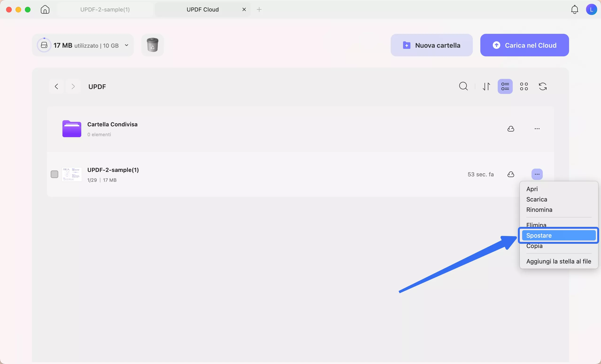Open three-dot menu for Cartella Condivisa
The image size is (601, 364).
(x=537, y=129)
